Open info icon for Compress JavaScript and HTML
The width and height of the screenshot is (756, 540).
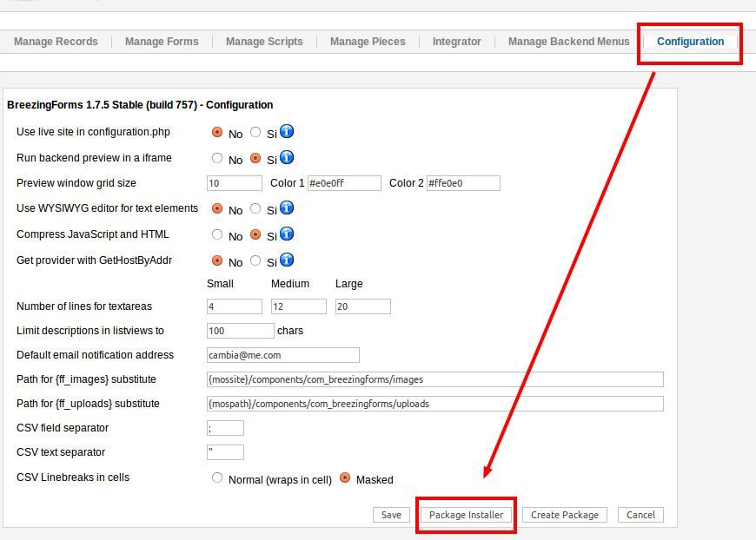[x=287, y=234]
